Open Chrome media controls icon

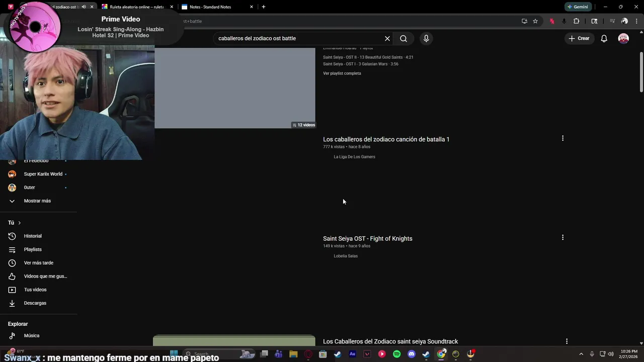tap(612, 21)
